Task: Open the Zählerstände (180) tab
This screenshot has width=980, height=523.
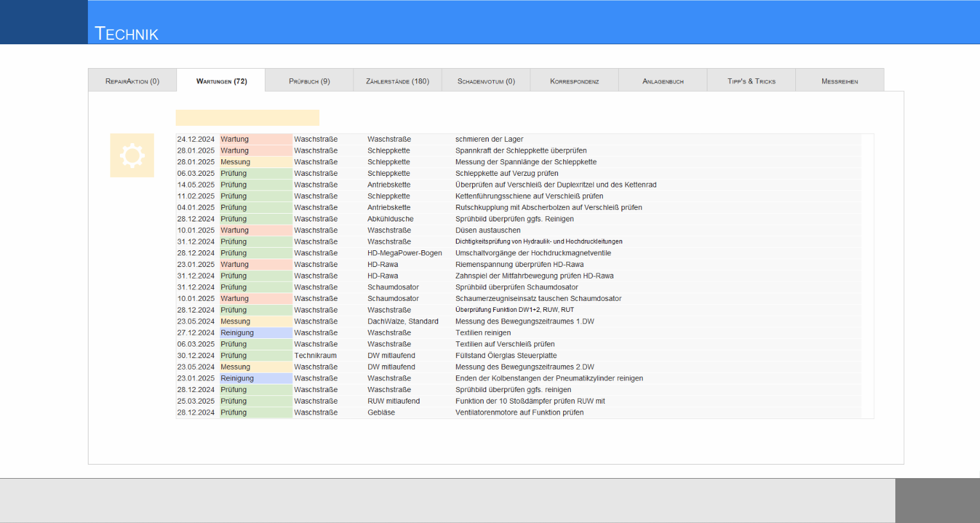Action: coord(398,81)
